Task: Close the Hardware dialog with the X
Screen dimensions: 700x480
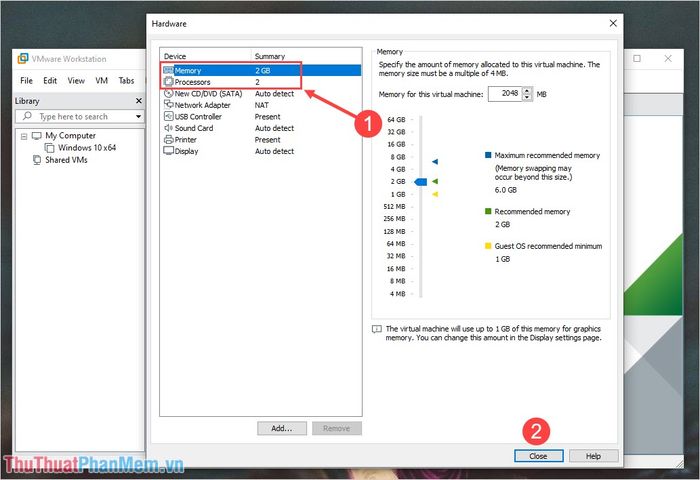Action: (x=613, y=23)
